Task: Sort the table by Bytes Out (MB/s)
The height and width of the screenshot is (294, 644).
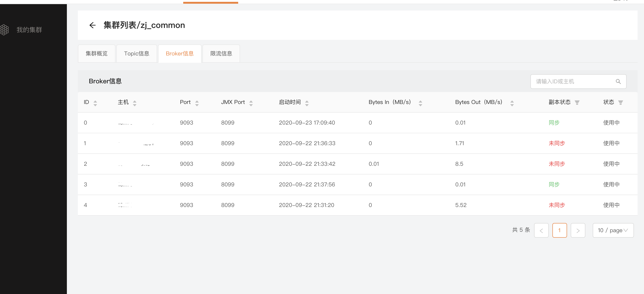Action: pos(512,103)
